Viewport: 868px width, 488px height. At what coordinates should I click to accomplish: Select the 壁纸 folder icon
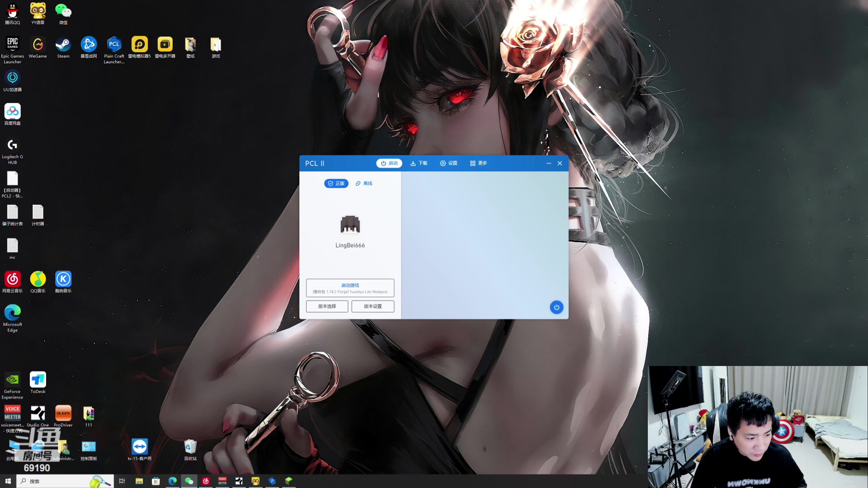tap(190, 47)
